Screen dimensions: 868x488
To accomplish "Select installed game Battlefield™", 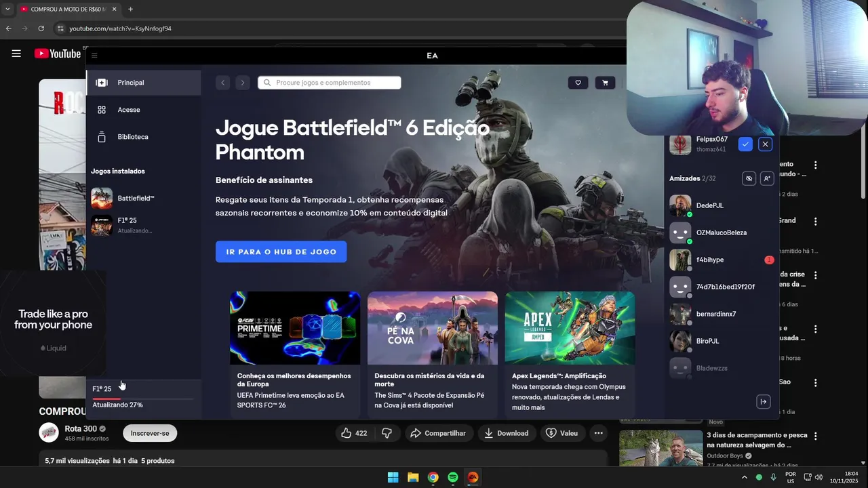I will coord(144,198).
